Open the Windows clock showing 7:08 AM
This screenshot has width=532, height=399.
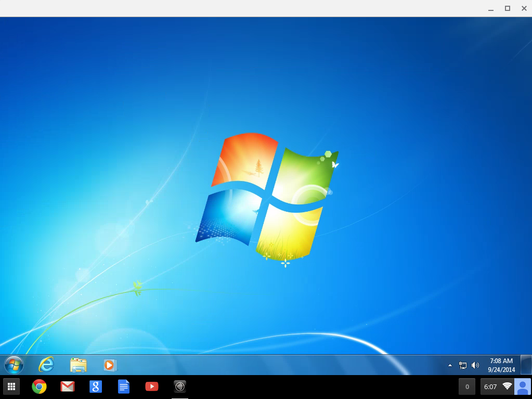pyautogui.click(x=501, y=365)
